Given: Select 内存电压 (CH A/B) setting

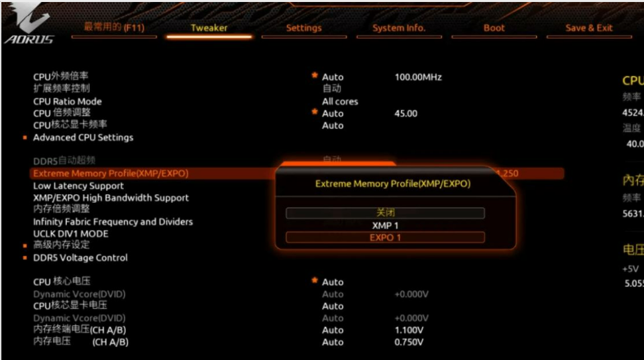Looking at the screenshot, I should (x=81, y=341).
